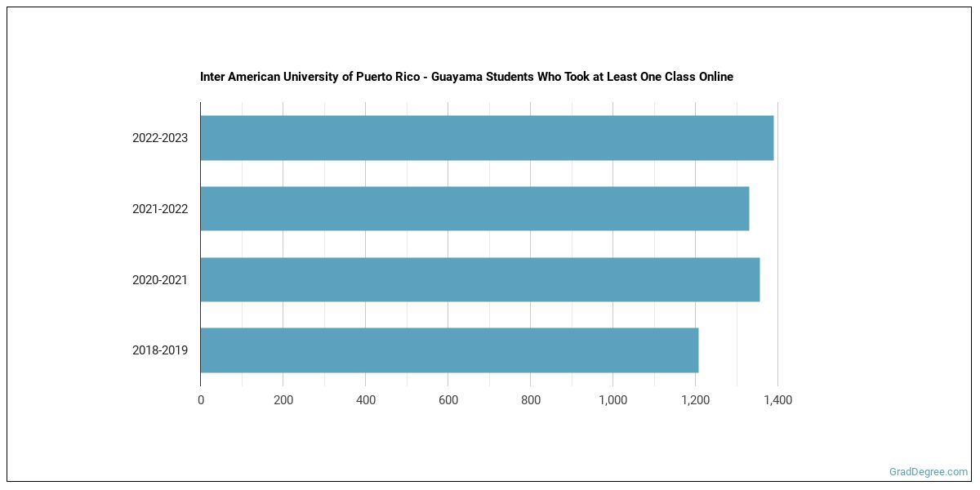
Task: Click the 400 tick label
Action: (x=366, y=400)
